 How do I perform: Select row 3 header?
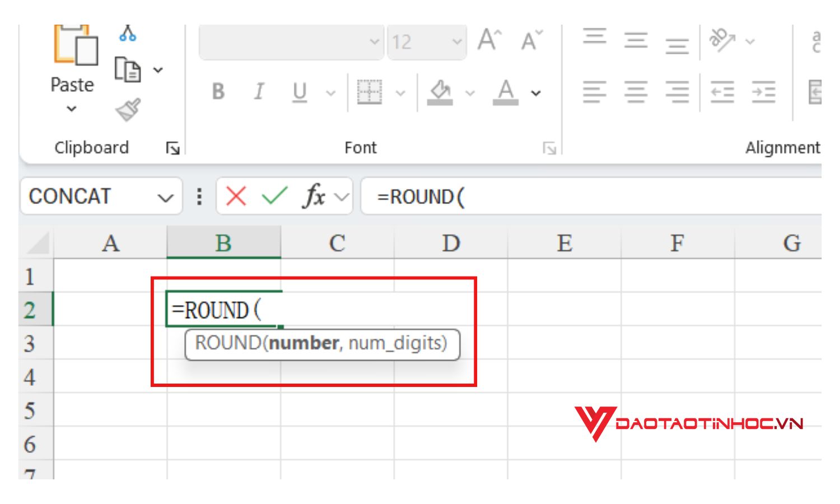36,343
